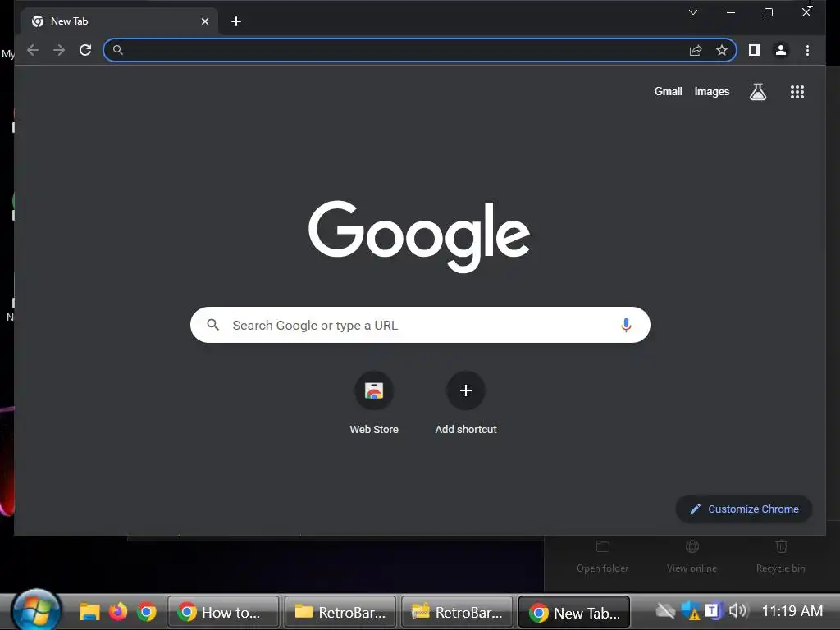The image size is (840, 630).
Task: Expand the tab search chevron
Action: [x=692, y=12]
